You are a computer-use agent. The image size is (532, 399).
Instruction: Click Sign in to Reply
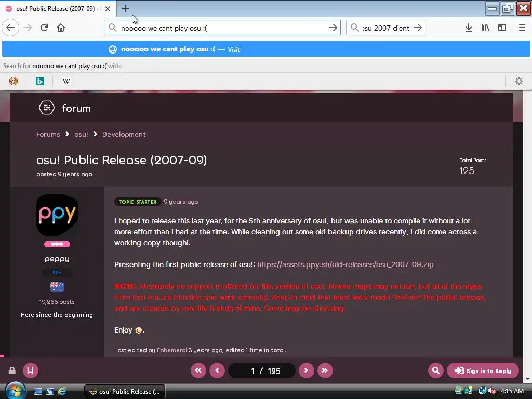pyautogui.click(x=483, y=370)
